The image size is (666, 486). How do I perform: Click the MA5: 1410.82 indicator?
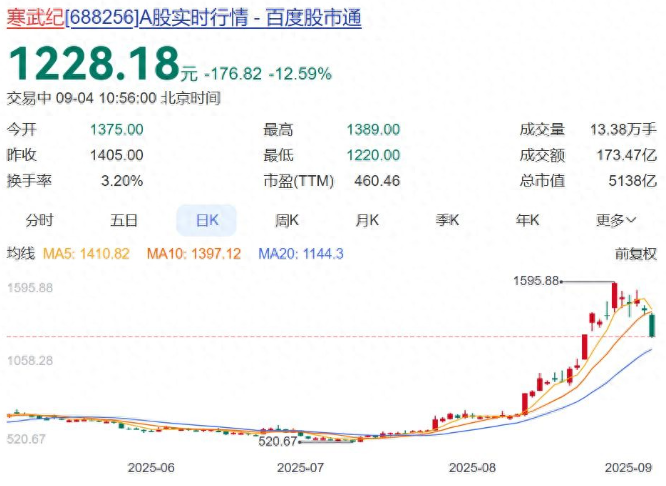pyautogui.click(x=86, y=254)
